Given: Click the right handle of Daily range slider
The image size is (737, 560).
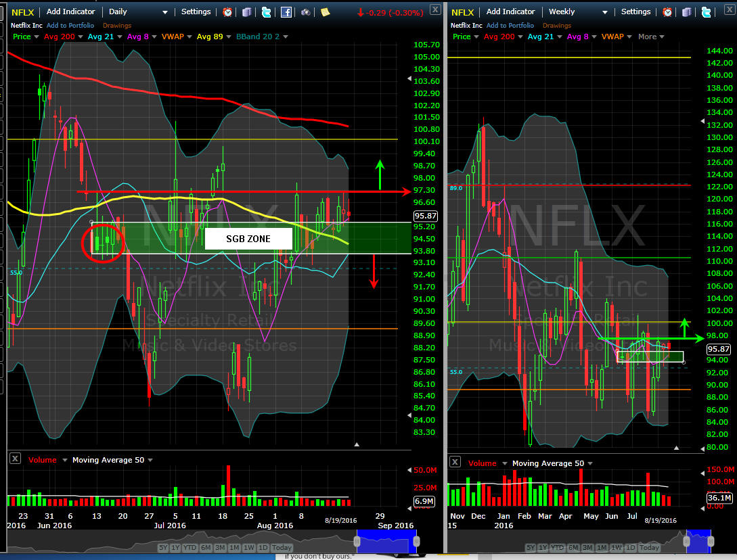Looking at the screenshot, I should (x=416, y=541).
